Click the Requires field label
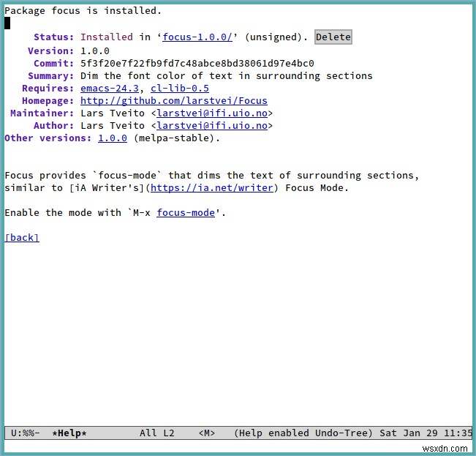 pyautogui.click(x=48, y=89)
